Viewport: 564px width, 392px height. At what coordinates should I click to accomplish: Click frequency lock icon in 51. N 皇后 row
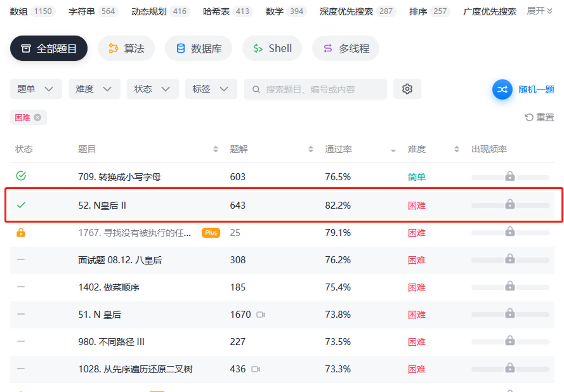510,313
